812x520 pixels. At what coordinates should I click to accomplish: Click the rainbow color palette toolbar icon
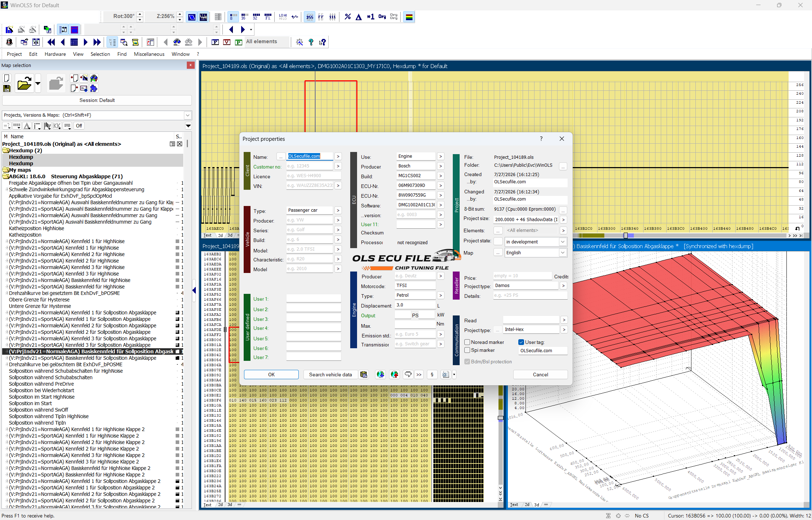point(409,17)
